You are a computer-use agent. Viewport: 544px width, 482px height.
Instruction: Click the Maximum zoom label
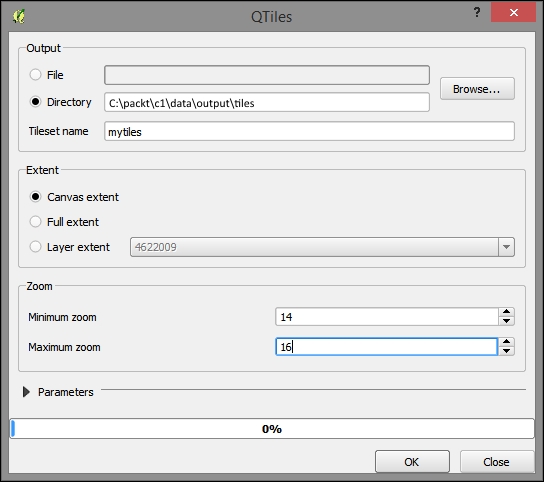(64, 347)
